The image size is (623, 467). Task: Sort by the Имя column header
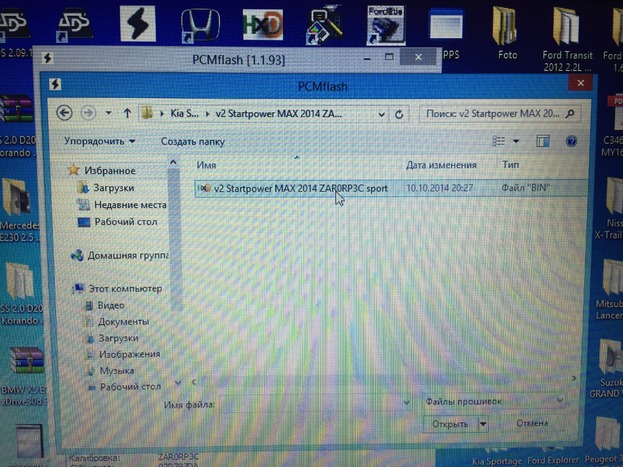click(x=207, y=164)
